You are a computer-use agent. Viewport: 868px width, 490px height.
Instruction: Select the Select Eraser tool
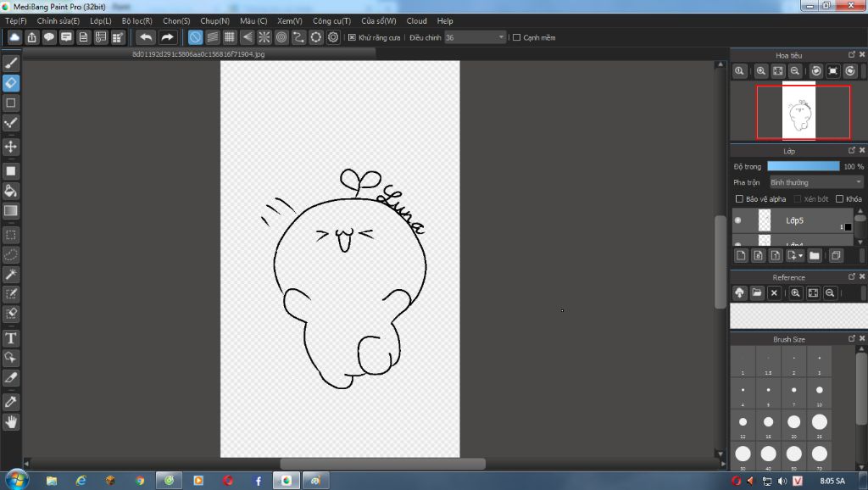[x=10, y=314]
